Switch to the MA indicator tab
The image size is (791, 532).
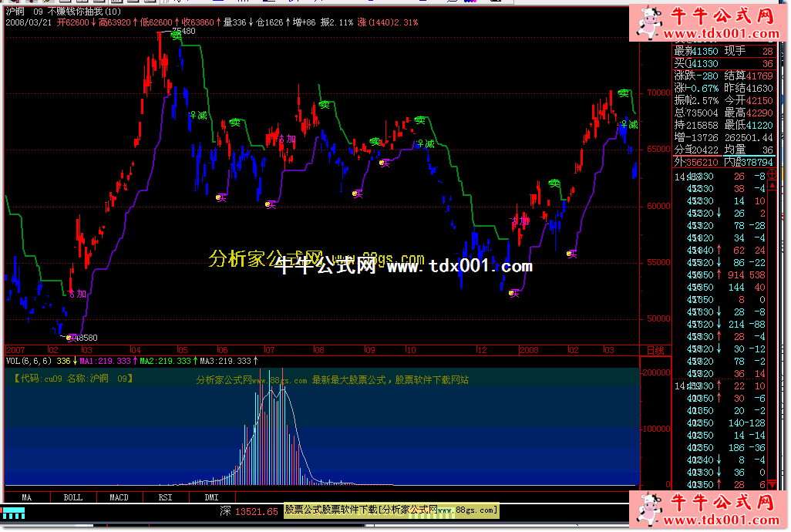pos(27,497)
